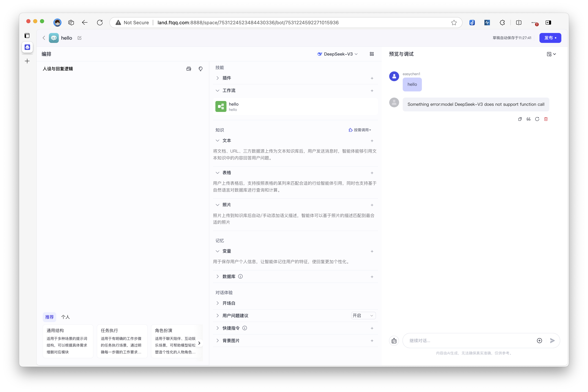Expand the 背景图片 section
This screenshot has height=392, width=588.
click(217, 341)
